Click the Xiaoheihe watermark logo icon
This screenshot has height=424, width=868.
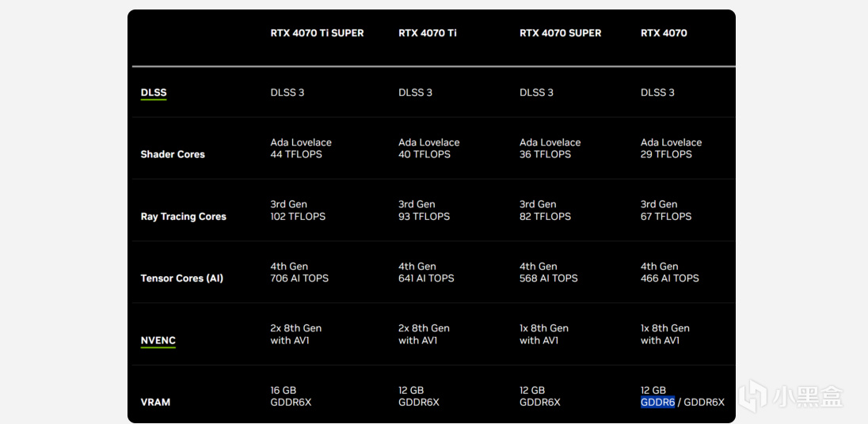pyautogui.click(x=755, y=396)
